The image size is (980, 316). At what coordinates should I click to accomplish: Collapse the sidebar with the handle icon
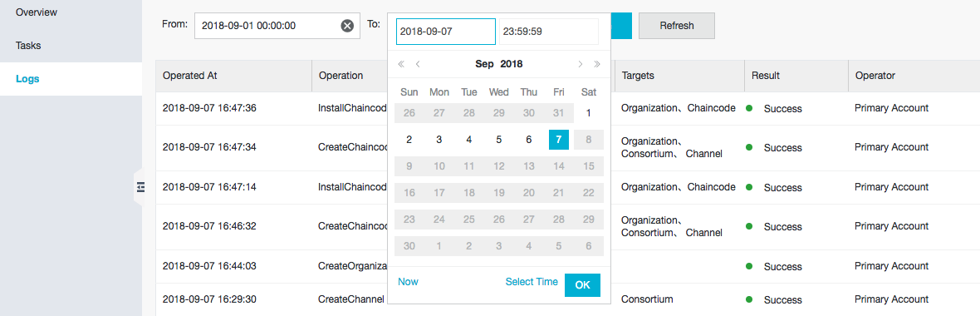(x=140, y=186)
